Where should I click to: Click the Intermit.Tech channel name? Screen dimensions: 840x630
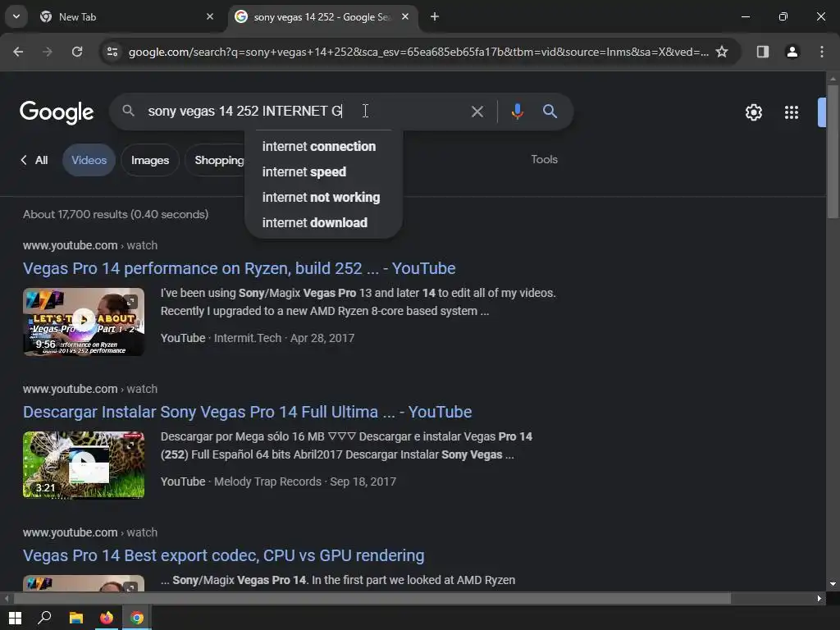click(x=248, y=338)
